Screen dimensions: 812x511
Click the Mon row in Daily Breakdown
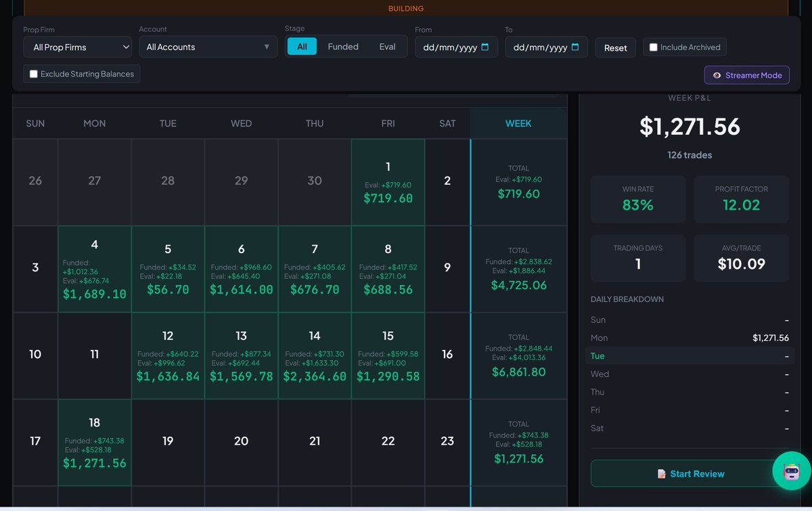pyautogui.click(x=690, y=338)
